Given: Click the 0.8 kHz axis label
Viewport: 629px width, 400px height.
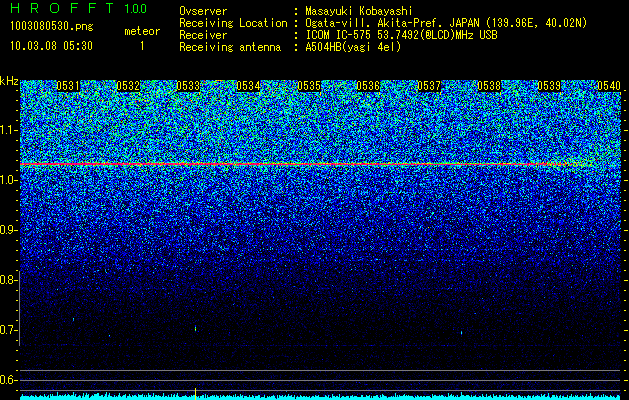Looking at the screenshot, I should click(8, 280).
